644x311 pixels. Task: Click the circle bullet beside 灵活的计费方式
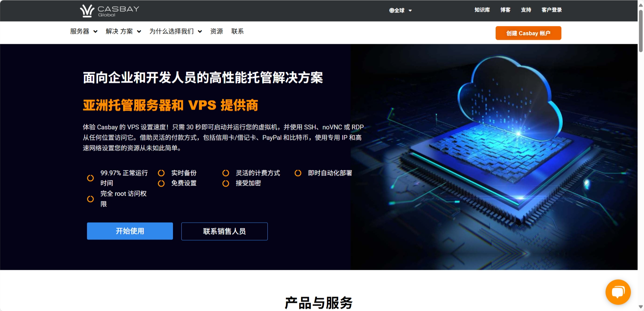226,173
